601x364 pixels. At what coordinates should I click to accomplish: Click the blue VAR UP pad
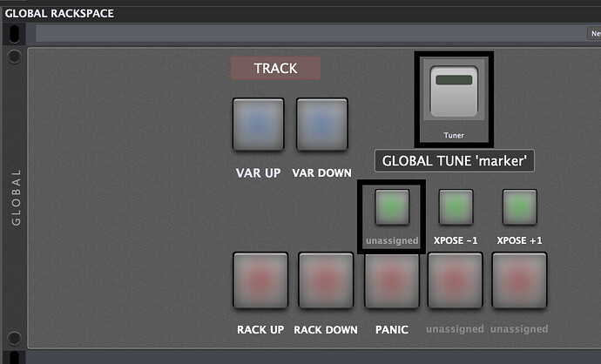[x=259, y=125]
